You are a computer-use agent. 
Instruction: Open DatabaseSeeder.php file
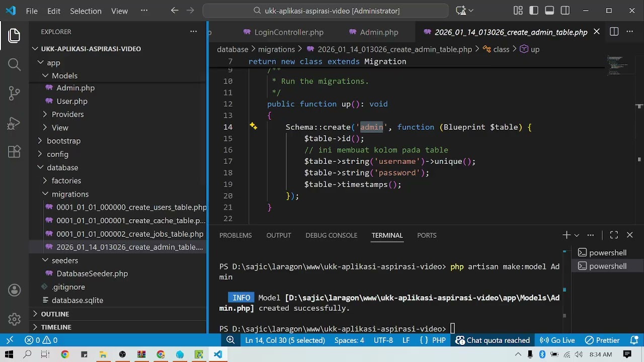pos(92,274)
